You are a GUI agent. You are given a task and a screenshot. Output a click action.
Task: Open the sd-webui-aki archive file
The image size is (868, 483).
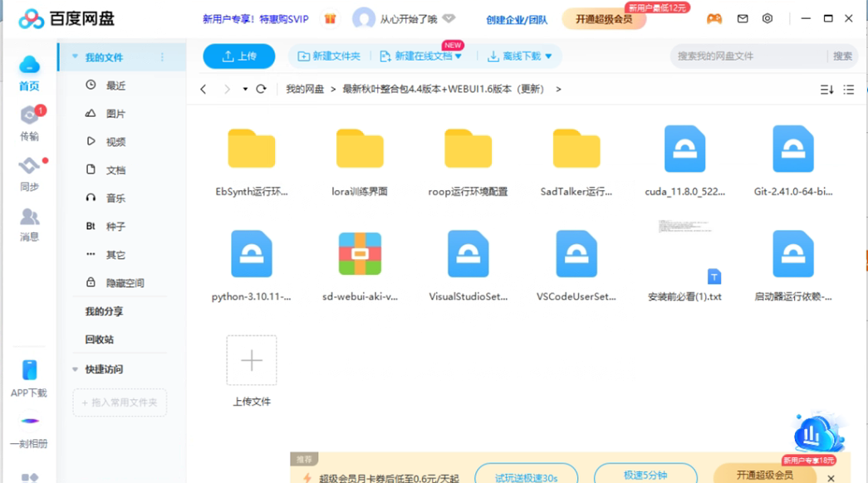360,254
